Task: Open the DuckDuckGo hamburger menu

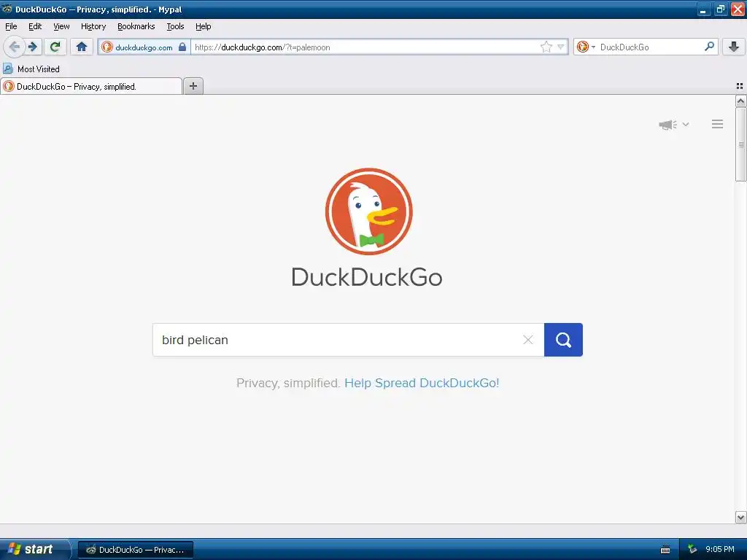Action: click(718, 124)
